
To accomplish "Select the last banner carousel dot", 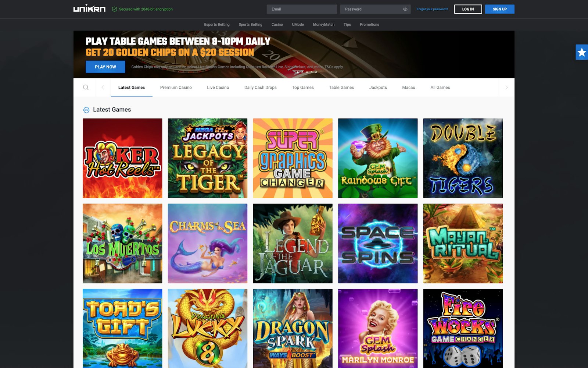I will point(316,72).
